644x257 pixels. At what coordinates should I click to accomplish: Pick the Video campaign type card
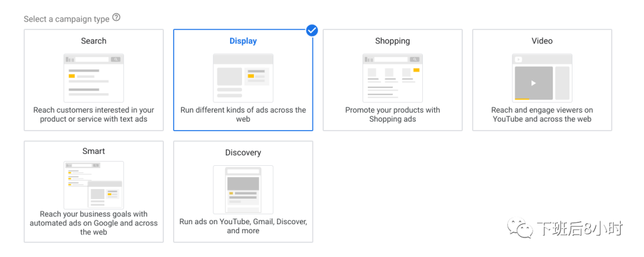542,80
